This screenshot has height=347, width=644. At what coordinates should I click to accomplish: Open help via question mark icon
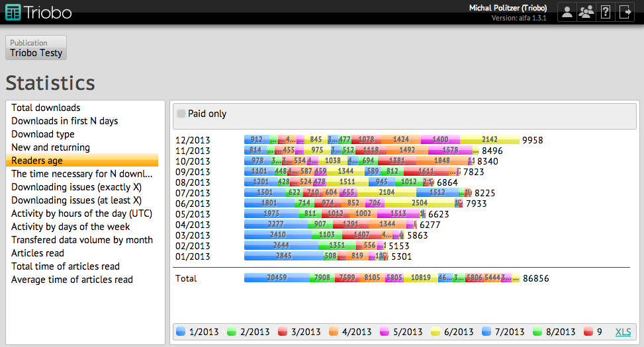pos(605,12)
